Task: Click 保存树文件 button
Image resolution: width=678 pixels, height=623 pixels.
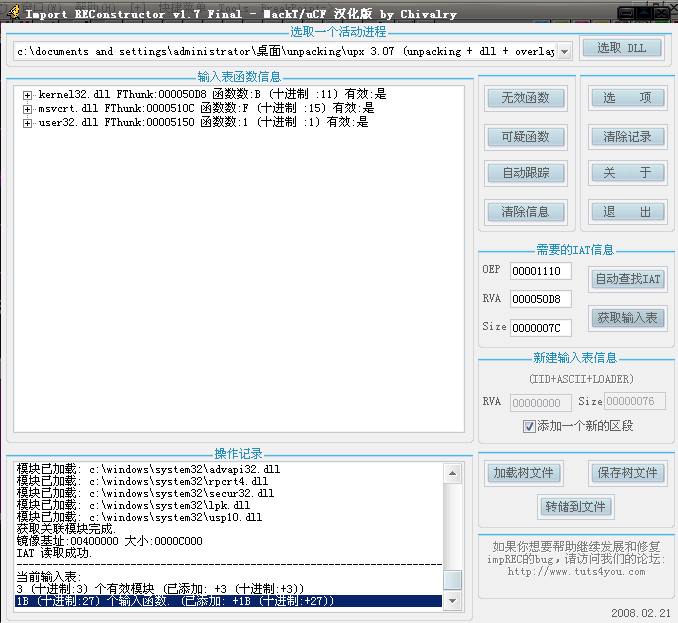Action: [627, 473]
